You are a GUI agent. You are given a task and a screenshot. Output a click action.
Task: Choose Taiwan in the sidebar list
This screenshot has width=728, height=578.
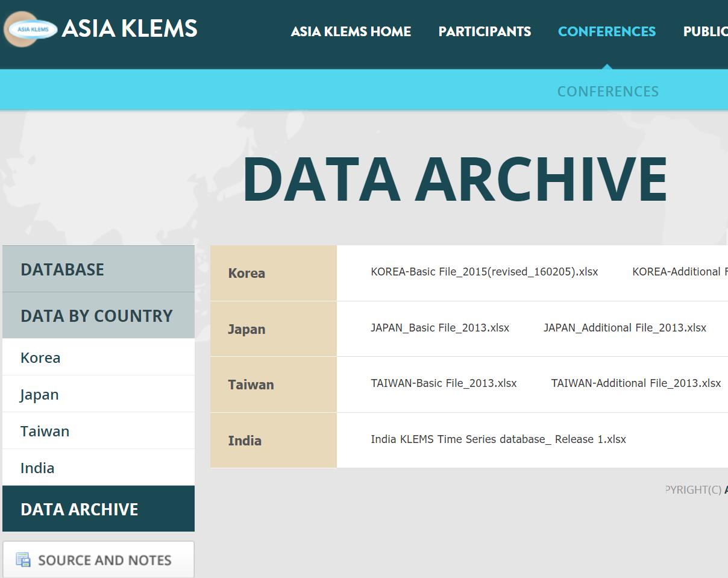[45, 432]
